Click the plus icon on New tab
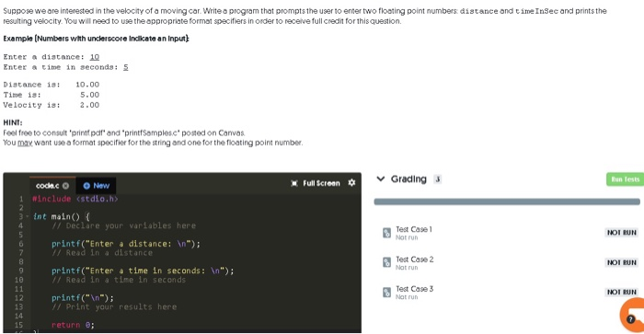Screen dimensions: 644x334 pyautogui.click(x=86, y=186)
